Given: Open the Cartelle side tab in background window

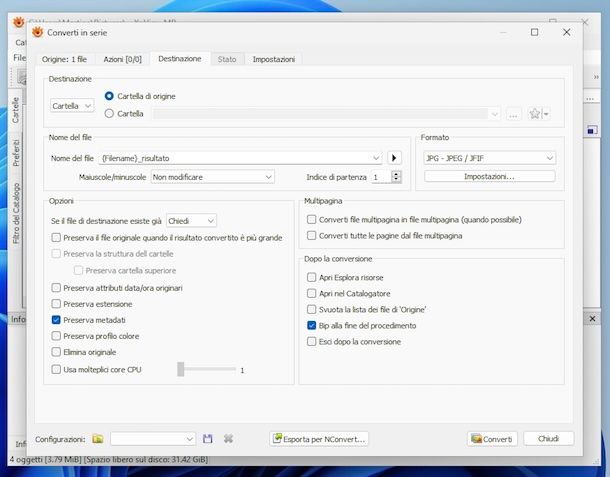Looking at the screenshot, I should 16,110.
